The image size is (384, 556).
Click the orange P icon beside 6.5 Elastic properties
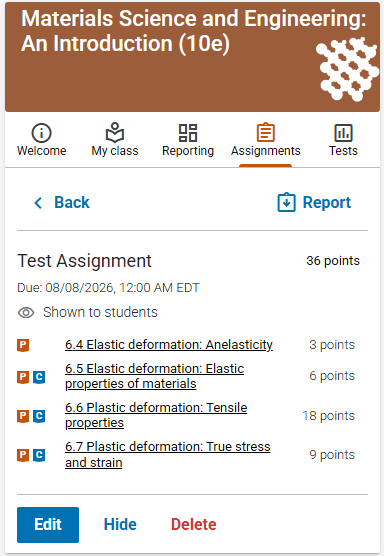coord(23,377)
